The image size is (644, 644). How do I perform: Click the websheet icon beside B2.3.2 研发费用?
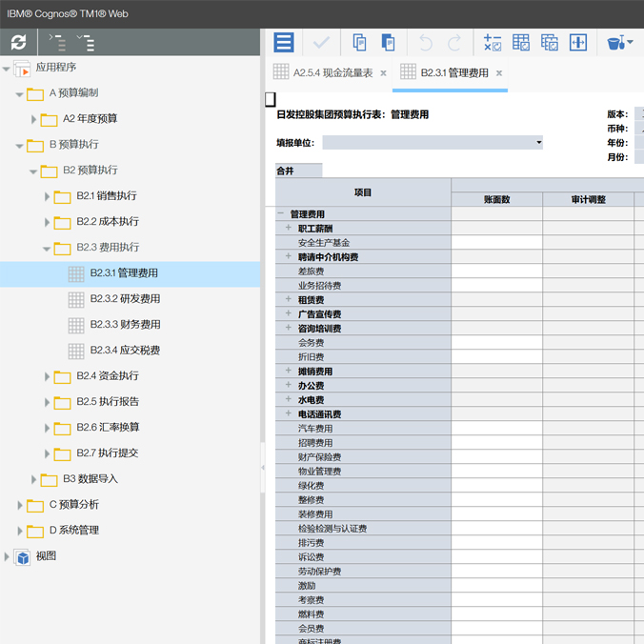tap(76, 299)
